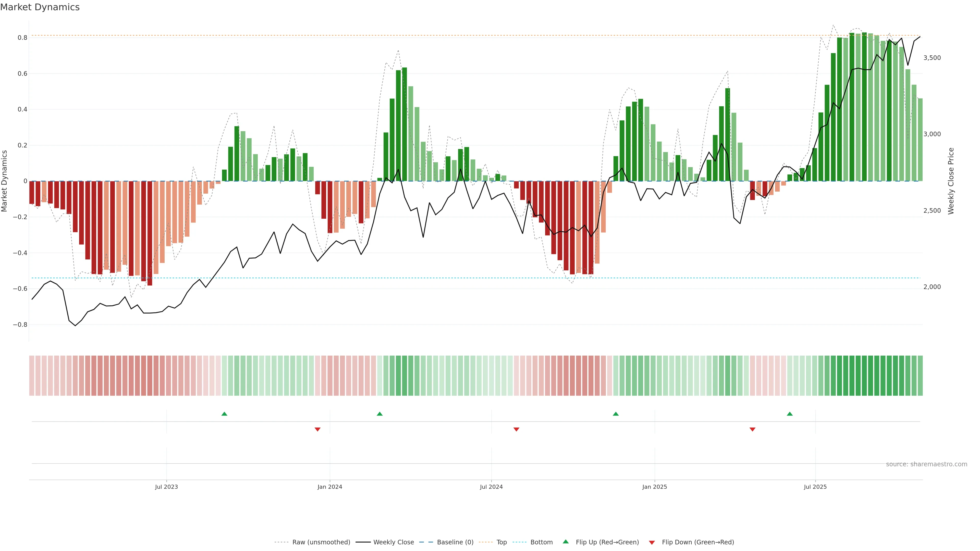Click the Weekly Close Price axis title
This screenshot has width=980, height=551.
tap(951, 181)
